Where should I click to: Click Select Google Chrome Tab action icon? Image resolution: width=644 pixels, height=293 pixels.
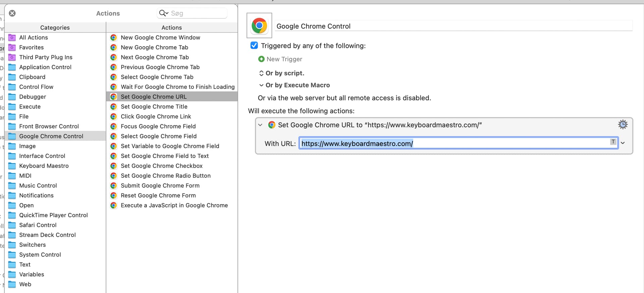[114, 77]
